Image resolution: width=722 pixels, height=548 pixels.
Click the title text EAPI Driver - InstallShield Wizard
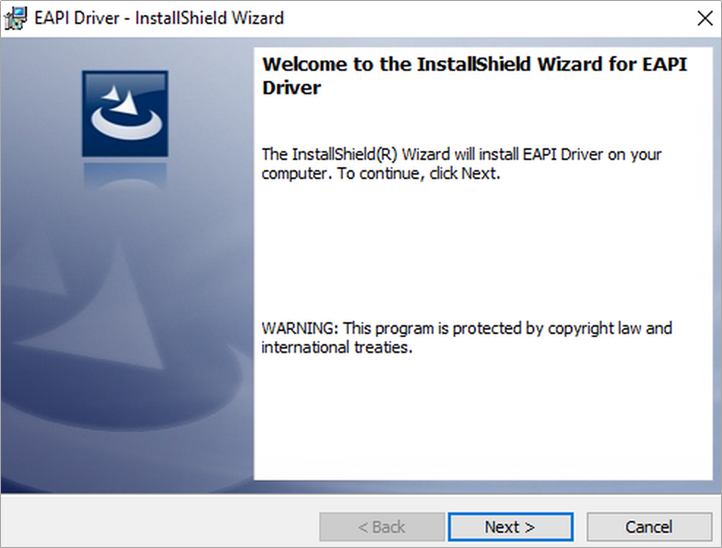159,18
